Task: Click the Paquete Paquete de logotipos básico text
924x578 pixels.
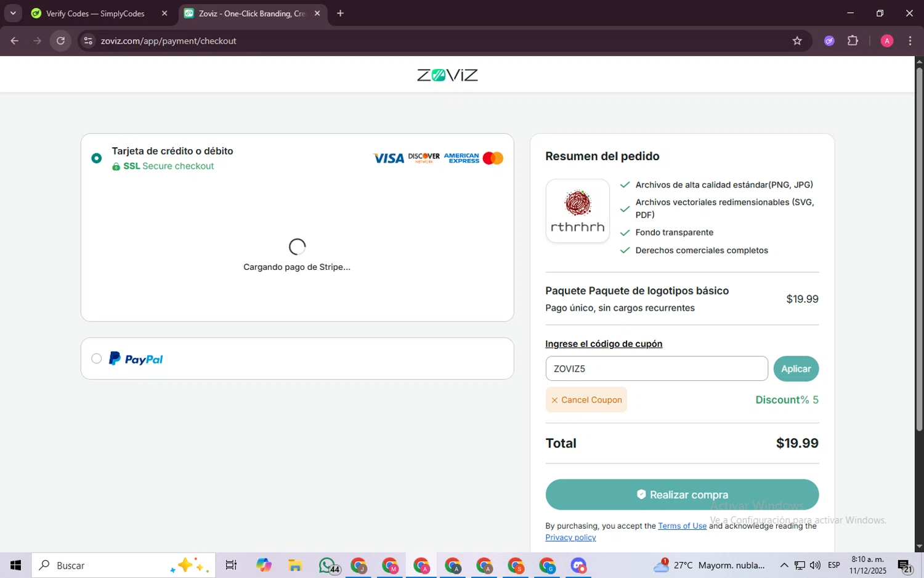Action: 637,291
